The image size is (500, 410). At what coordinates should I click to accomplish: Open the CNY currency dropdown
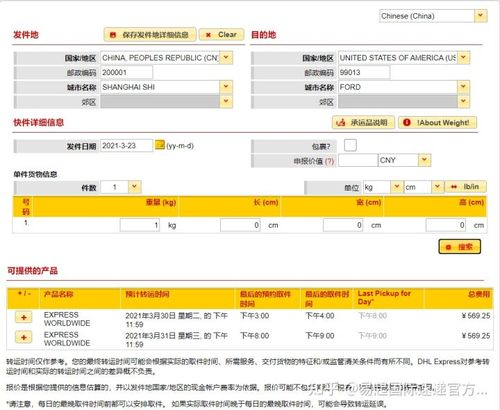point(424,160)
